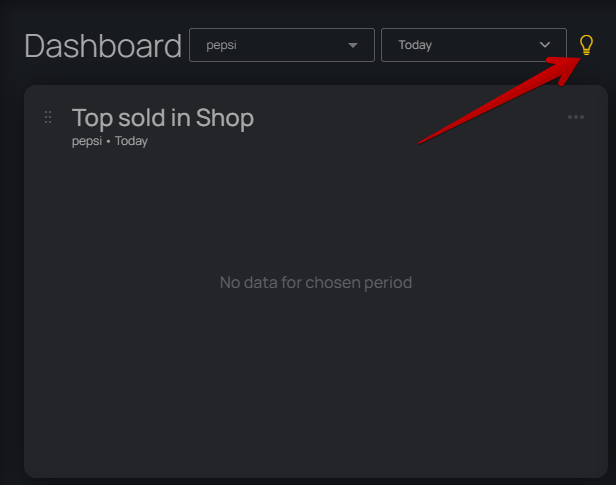Click the Dashboard page heading

coord(103,46)
